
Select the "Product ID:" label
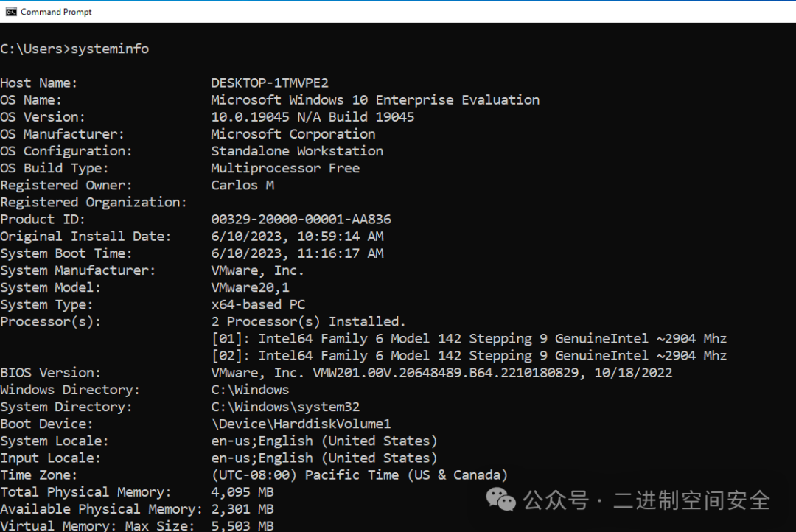pyautogui.click(x=43, y=220)
